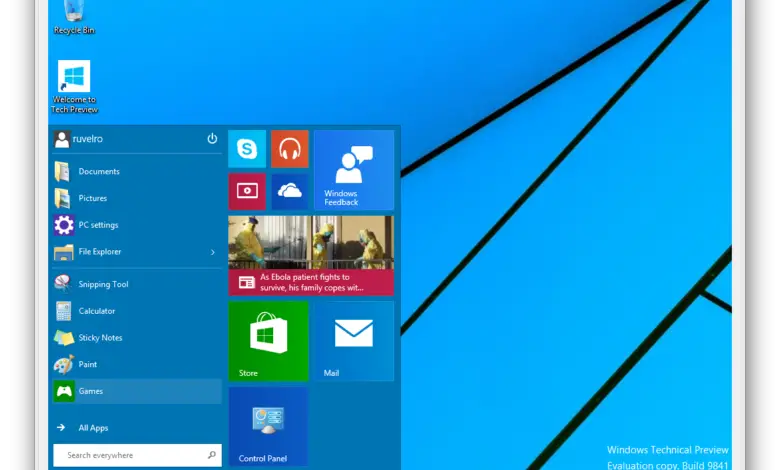Viewport: 780px width, 470px height.
Task: Click the ruvelro user name
Action: click(88, 139)
